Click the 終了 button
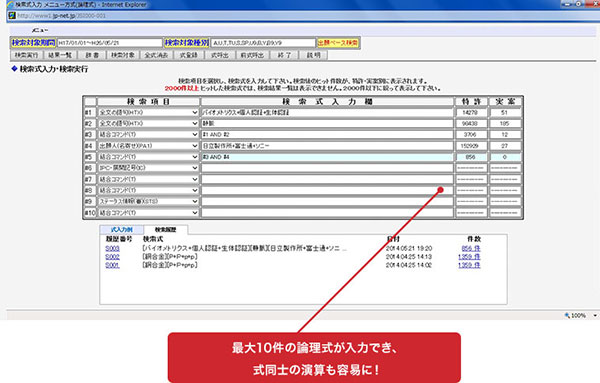Image resolution: width=600 pixels, height=383 pixels. tap(284, 55)
